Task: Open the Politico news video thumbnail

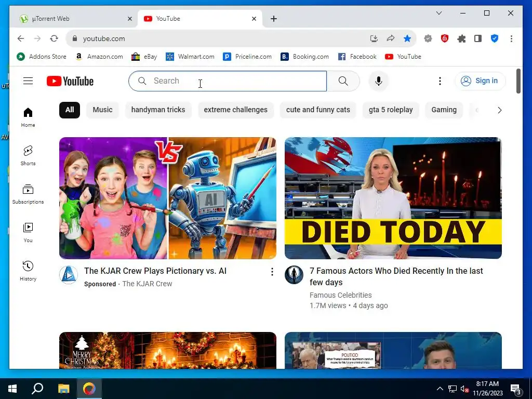Action: (x=393, y=351)
